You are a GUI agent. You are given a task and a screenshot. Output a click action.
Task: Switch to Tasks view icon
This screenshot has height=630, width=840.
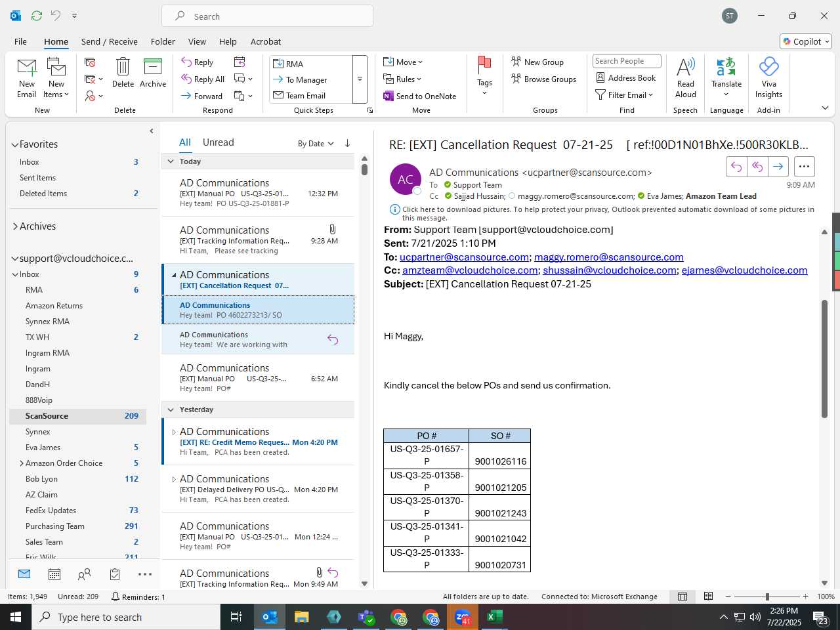coord(115,574)
